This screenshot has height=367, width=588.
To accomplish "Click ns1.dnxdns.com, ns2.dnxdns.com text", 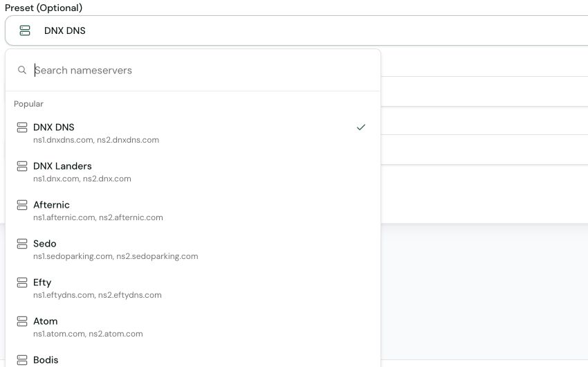I will coord(96,140).
